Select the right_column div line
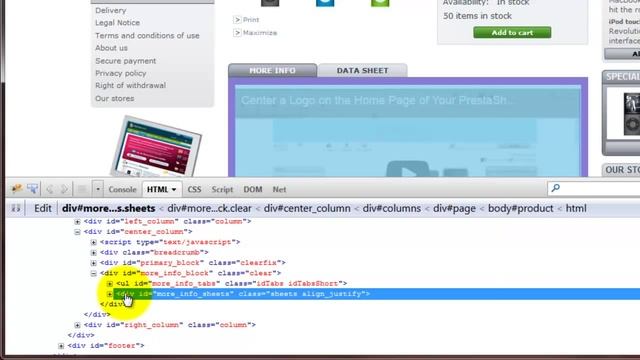This screenshot has width=640, height=360. tap(170, 325)
